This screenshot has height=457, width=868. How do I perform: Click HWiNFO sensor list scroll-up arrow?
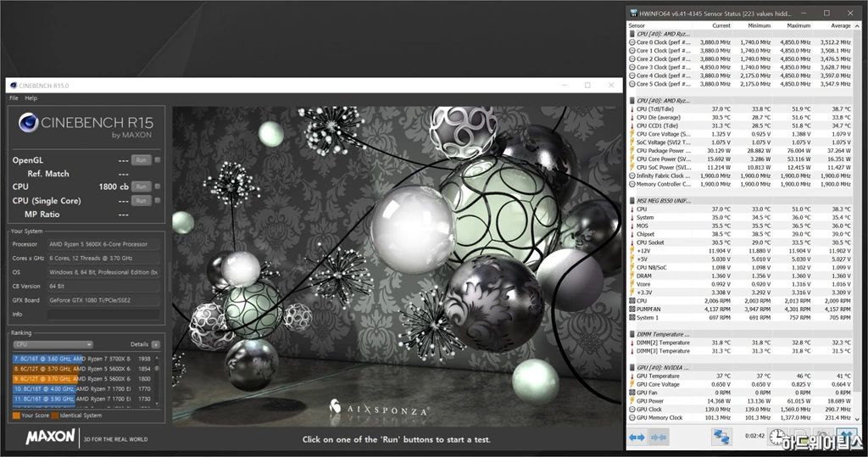[x=858, y=25]
